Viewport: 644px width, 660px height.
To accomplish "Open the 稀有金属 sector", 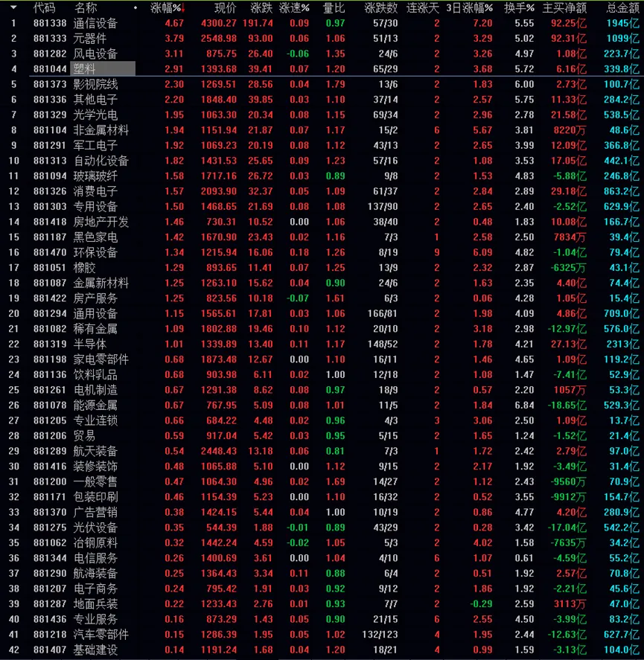I will pos(95,329).
